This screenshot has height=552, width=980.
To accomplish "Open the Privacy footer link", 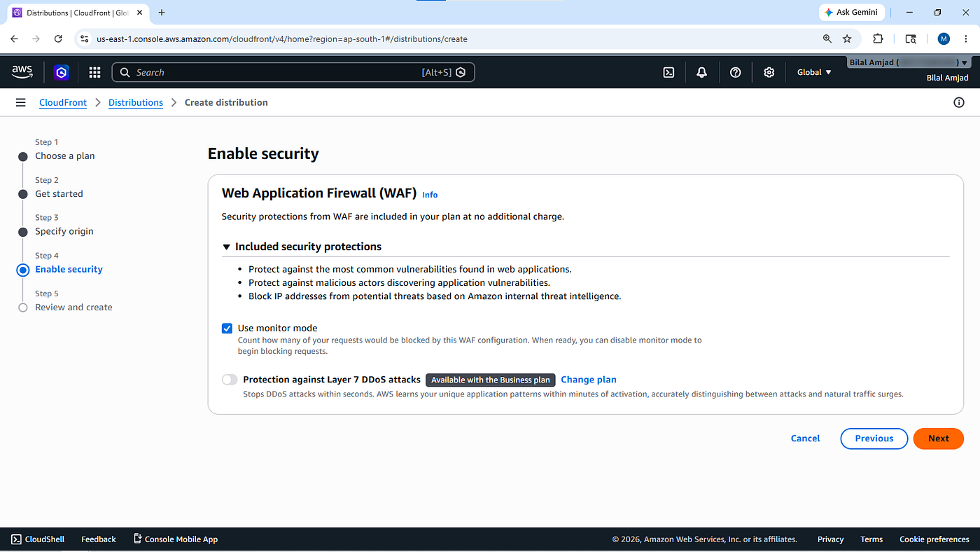I will [x=830, y=539].
